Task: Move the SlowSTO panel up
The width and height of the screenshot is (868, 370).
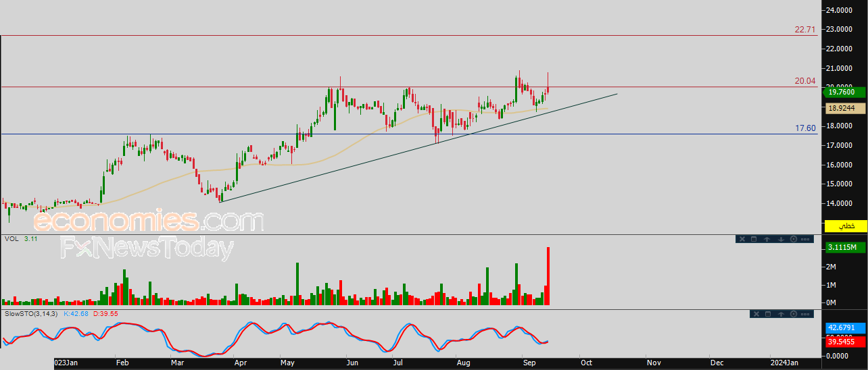Action: (781, 314)
